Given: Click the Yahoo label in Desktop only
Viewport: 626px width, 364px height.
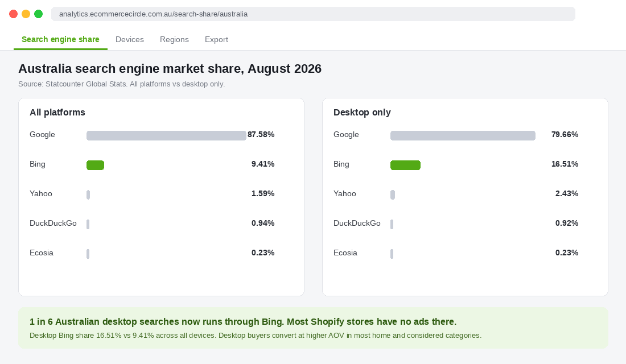Looking at the screenshot, I should (344, 193).
